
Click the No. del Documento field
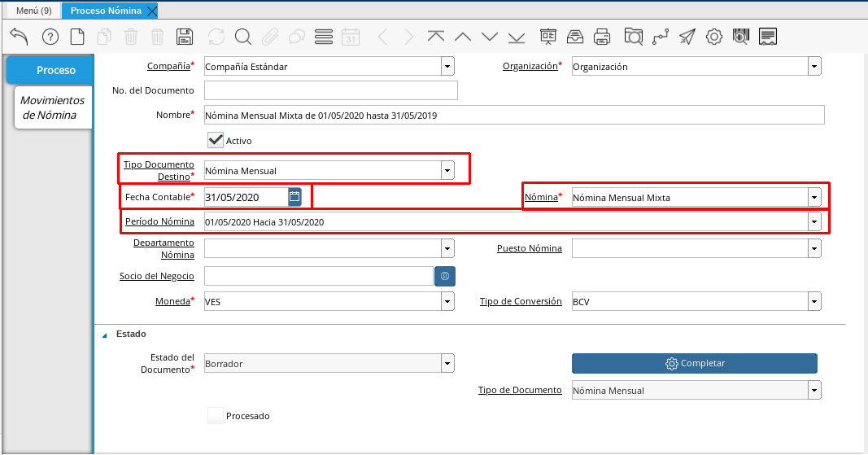(x=330, y=90)
